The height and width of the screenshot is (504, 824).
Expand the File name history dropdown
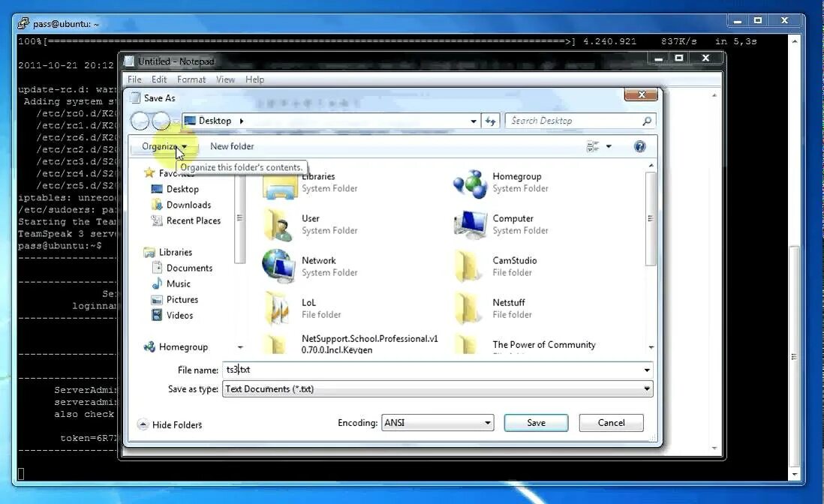point(647,370)
